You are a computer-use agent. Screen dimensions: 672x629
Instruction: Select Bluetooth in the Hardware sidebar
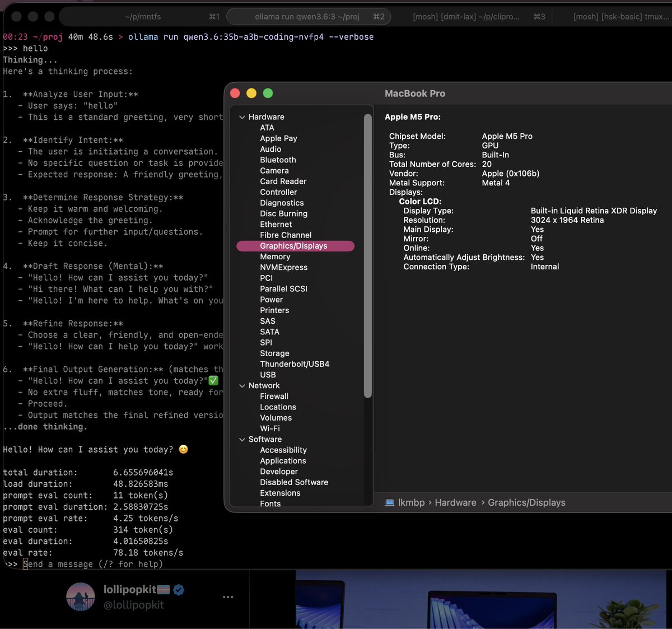(278, 160)
